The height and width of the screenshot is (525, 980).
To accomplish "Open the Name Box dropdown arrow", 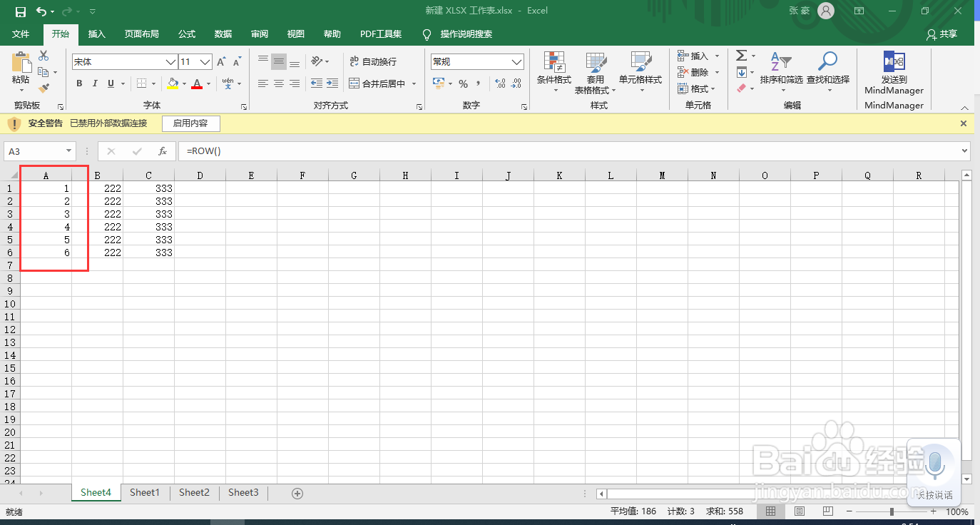I will 68,151.
